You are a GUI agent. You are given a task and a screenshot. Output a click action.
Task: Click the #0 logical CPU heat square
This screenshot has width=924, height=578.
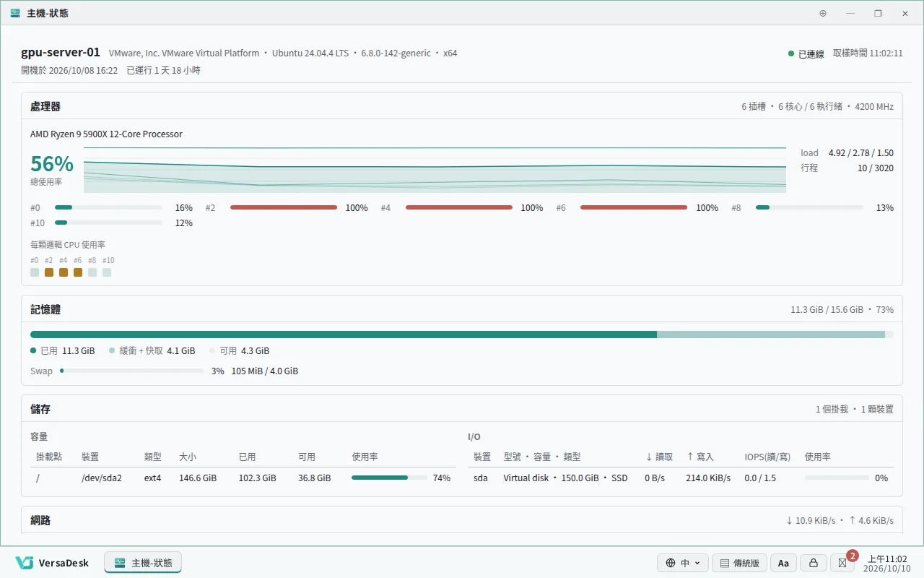pos(35,272)
